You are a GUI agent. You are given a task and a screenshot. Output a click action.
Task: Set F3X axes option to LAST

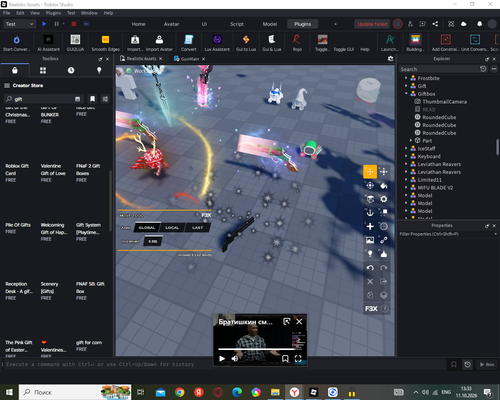pos(197,228)
